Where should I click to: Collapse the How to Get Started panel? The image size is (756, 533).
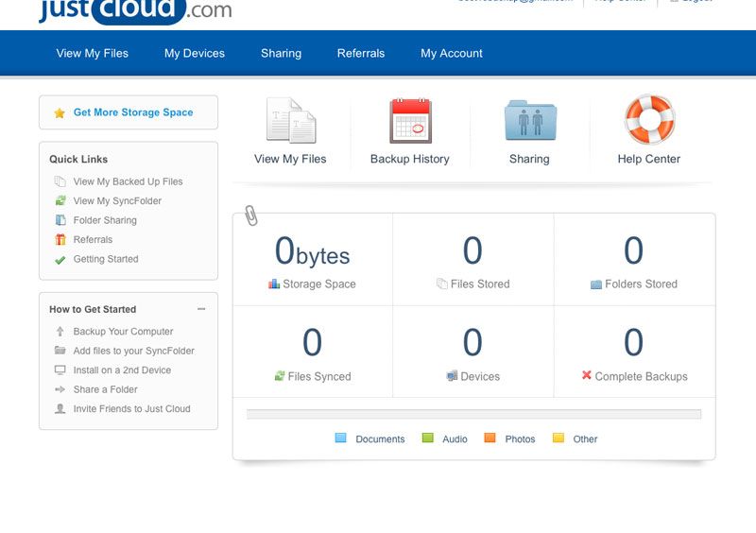click(x=201, y=309)
